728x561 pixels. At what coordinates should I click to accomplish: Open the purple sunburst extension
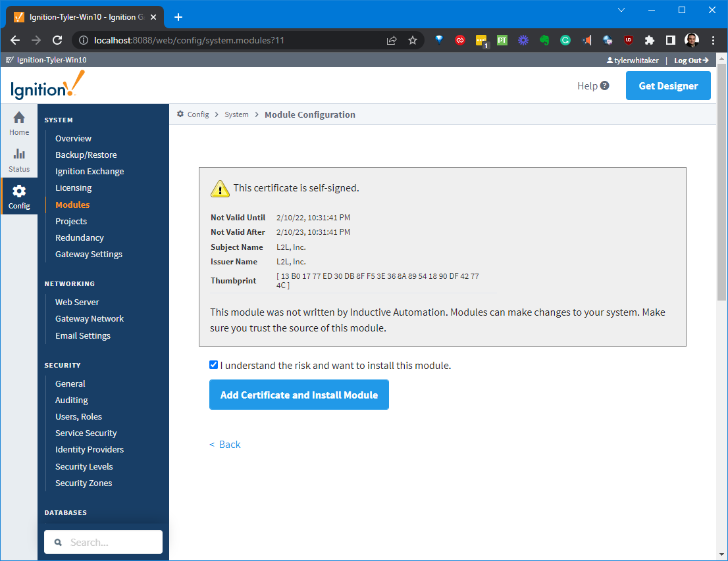tap(523, 40)
